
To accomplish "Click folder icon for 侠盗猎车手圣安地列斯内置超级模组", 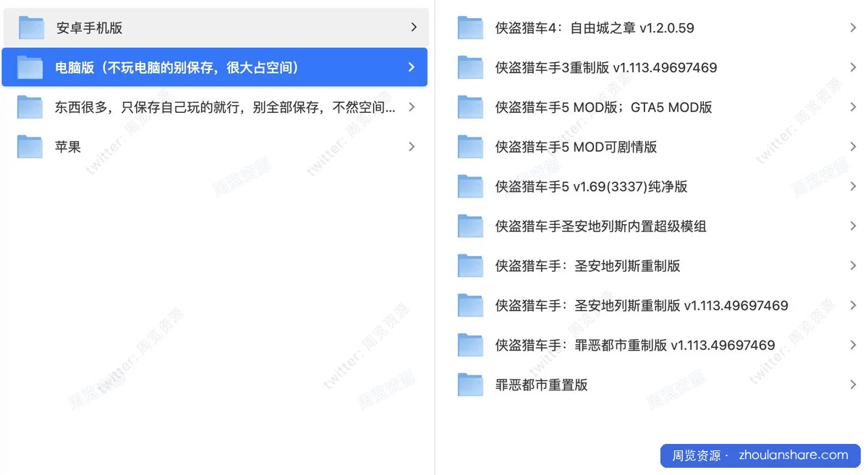I will click(470, 226).
